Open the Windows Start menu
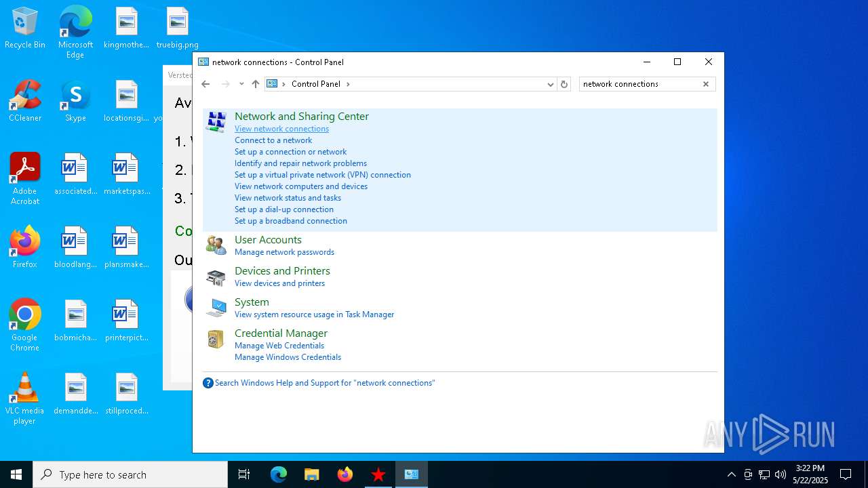Viewport: 868px width, 488px height. [16, 474]
